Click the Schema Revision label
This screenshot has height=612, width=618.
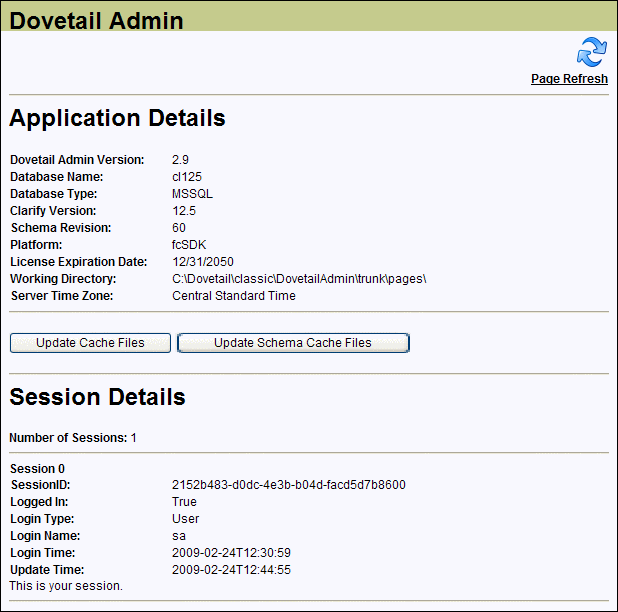tap(61, 227)
